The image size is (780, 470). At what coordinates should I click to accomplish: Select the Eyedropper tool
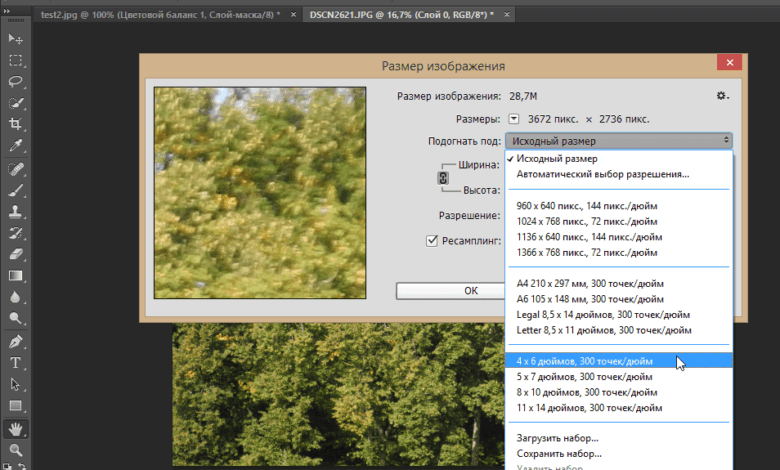(16, 146)
